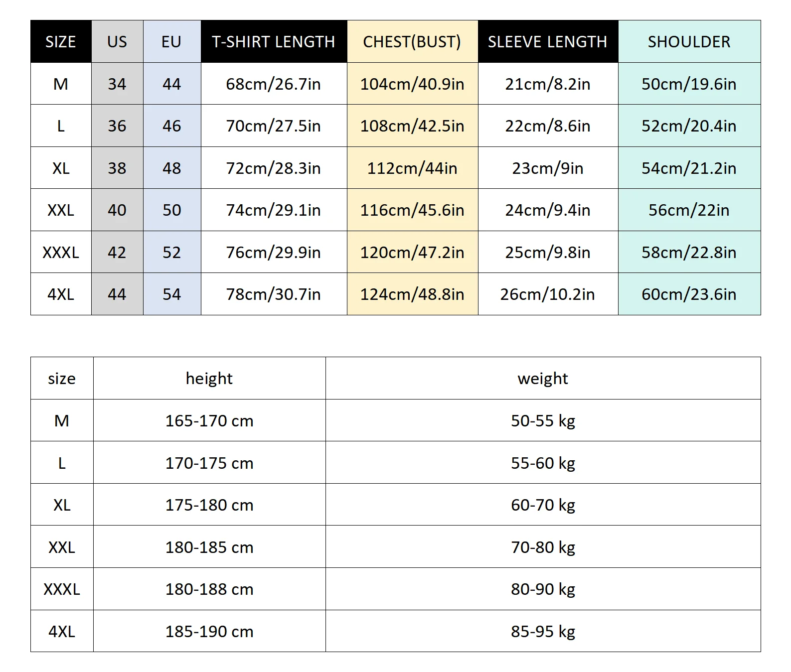Click the EU column header
Viewport: 791px width, 672px height.
tap(171, 42)
